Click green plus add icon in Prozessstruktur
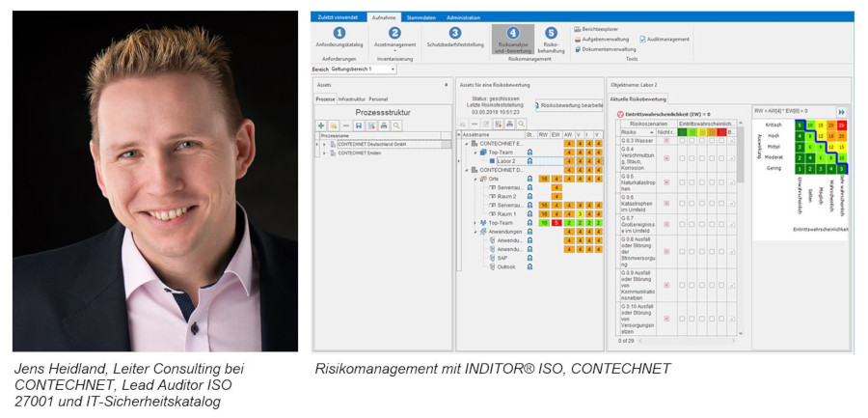The width and height of the screenshot is (868, 418). 321,125
